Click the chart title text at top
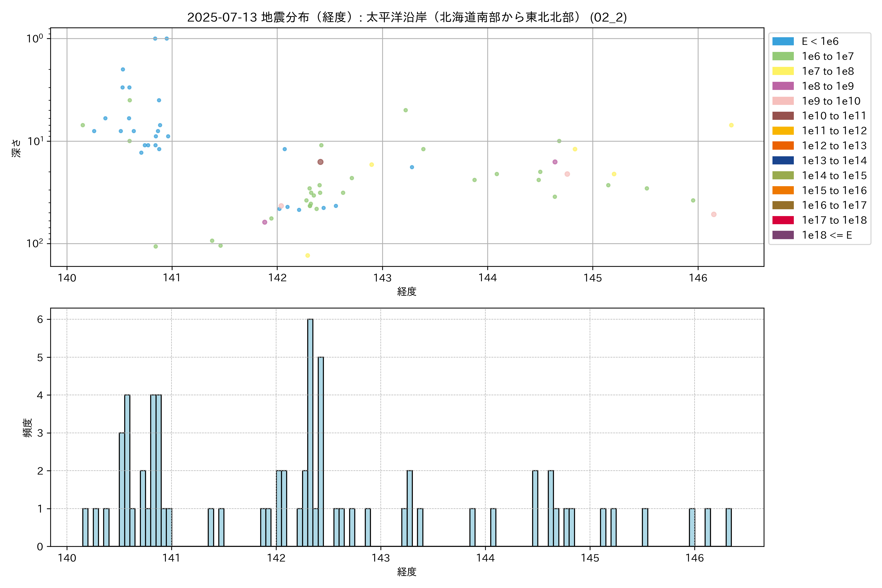Image resolution: width=882 pixels, height=588 pixels. [x=407, y=17]
